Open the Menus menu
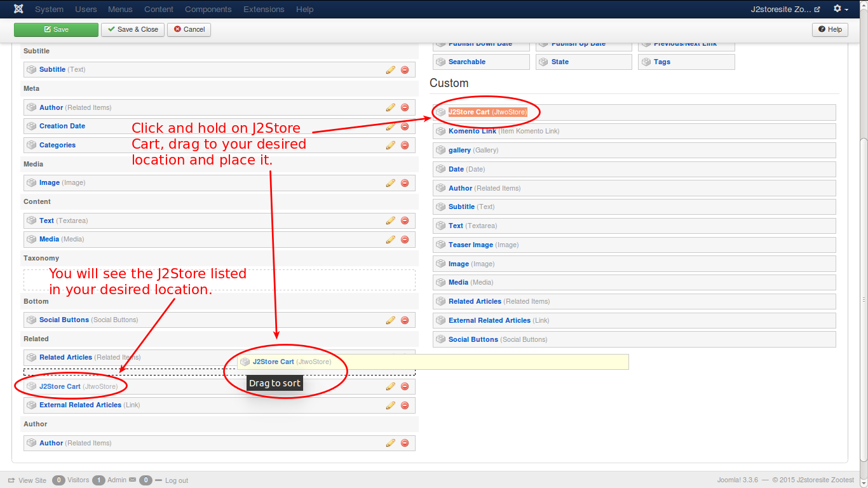 (121, 10)
